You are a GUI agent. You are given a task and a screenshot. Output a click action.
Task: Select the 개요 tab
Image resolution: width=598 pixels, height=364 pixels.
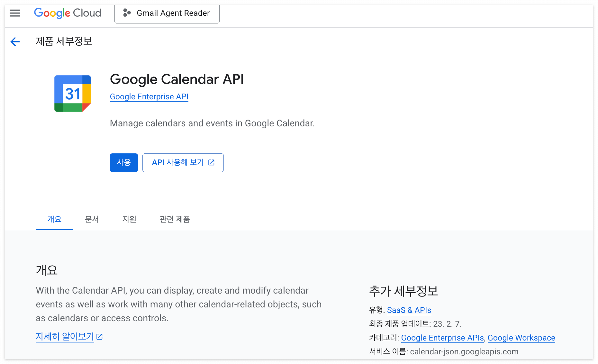[x=54, y=219]
